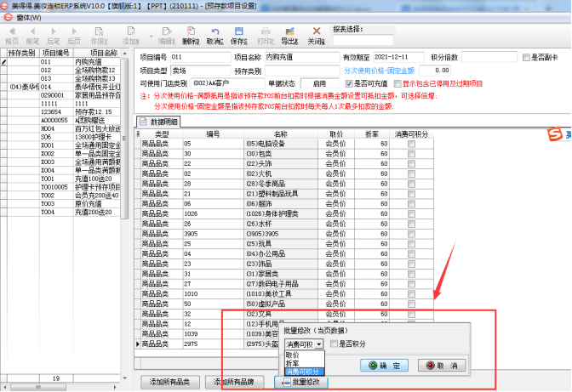The width and height of the screenshot is (572, 392).
Task: Click the 0.00 fixed amount field
Action: pos(435,71)
